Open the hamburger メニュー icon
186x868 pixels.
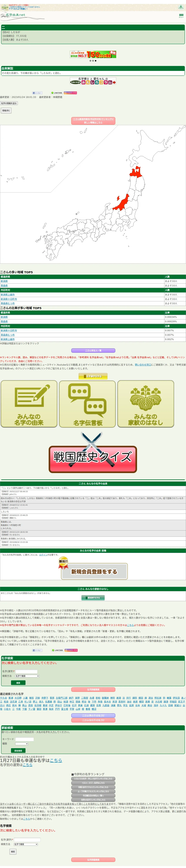pos(181,15)
